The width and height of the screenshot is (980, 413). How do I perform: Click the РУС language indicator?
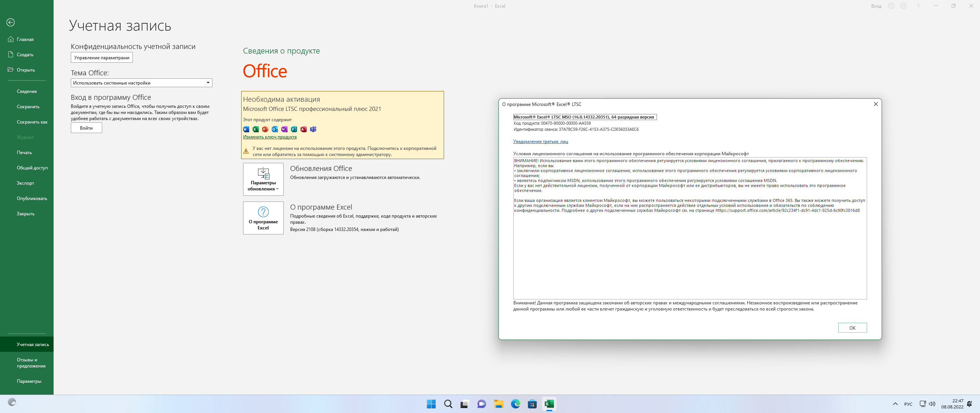point(908,404)
